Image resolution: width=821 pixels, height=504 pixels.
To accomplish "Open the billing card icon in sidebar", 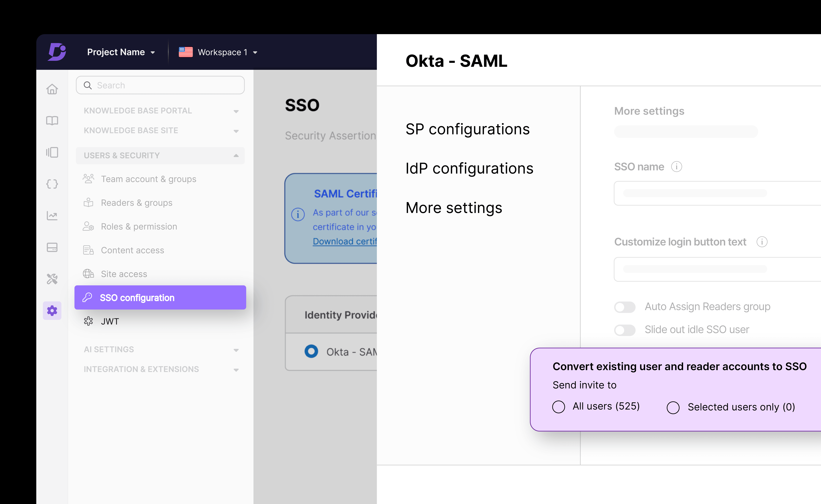I will (52, 247).
